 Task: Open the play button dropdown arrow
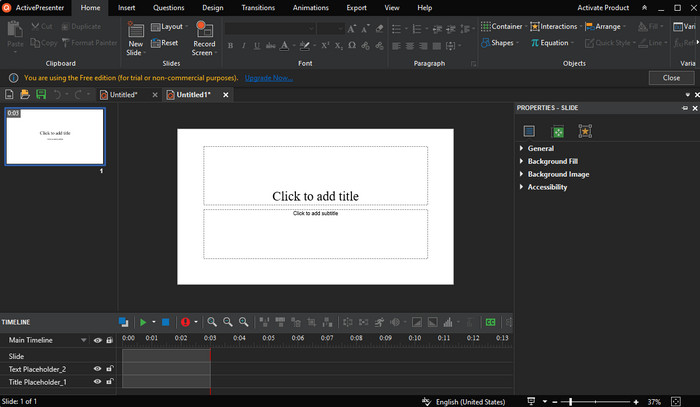[154, 322]
